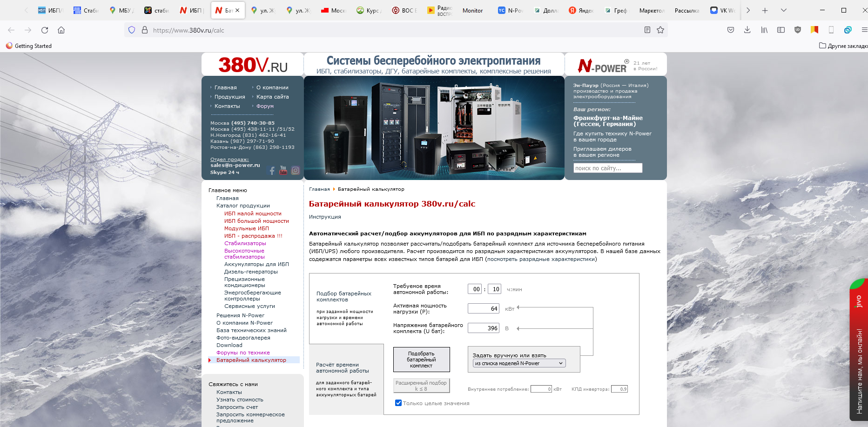
Task: Open 'ИБП малой мощности' catalog link
Action: click(253, 213)
